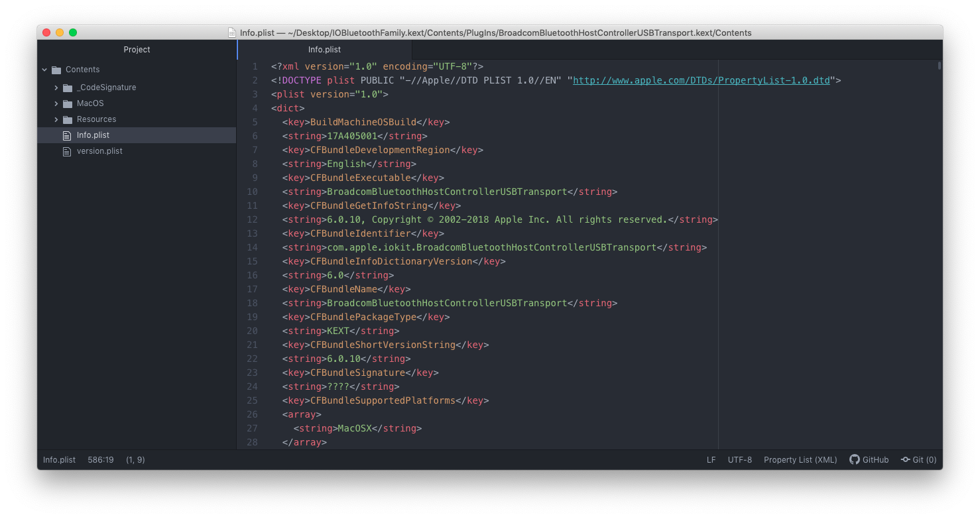
Task: Select the Resources folder label
Action: 96,119
